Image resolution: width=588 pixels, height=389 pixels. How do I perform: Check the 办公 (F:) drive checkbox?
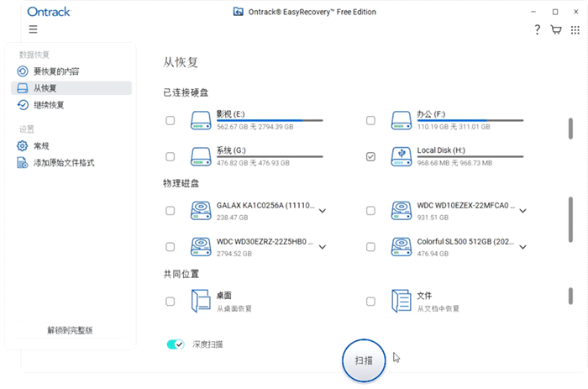(370, 120)
